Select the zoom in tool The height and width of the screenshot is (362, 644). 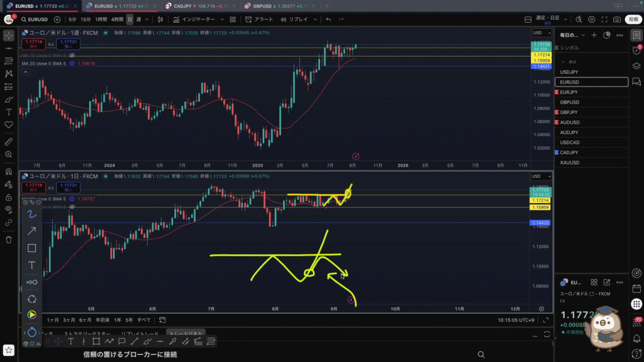click(9, 155)
